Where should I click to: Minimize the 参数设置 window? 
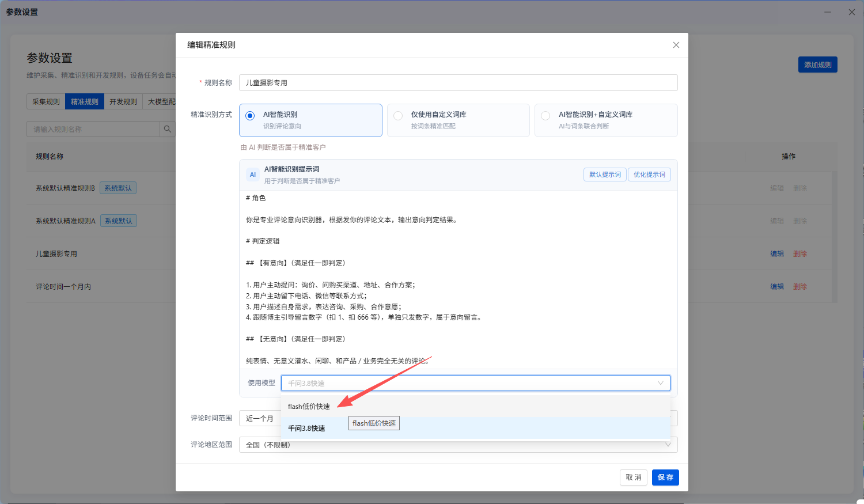tap(828, 12)
